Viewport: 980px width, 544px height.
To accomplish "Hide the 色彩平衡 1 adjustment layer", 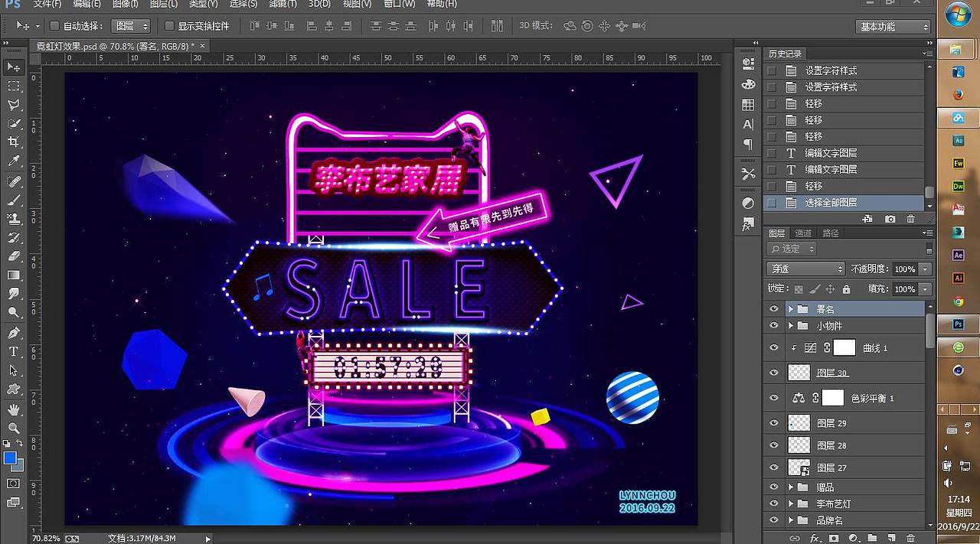I will pyautogui.click(x=774, y=398).
